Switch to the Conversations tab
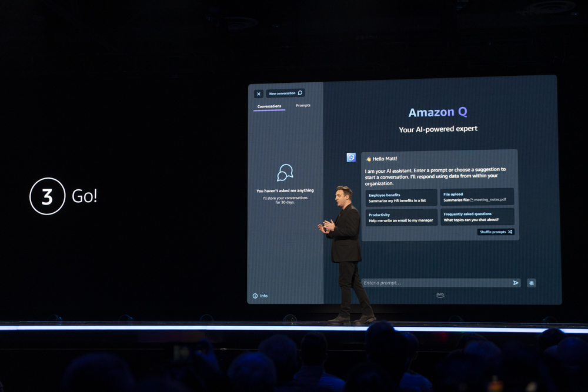The height and width of the screenshot is (392, 588). point(269,106)
